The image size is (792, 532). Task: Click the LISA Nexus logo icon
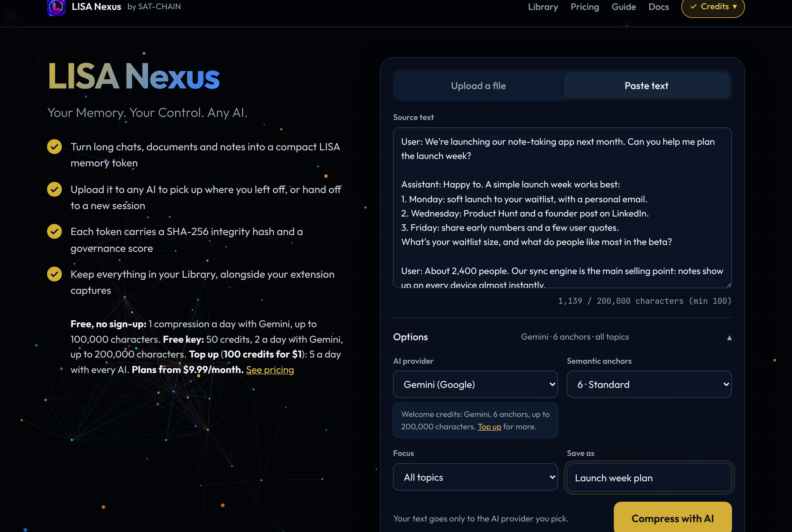(56, 7)
